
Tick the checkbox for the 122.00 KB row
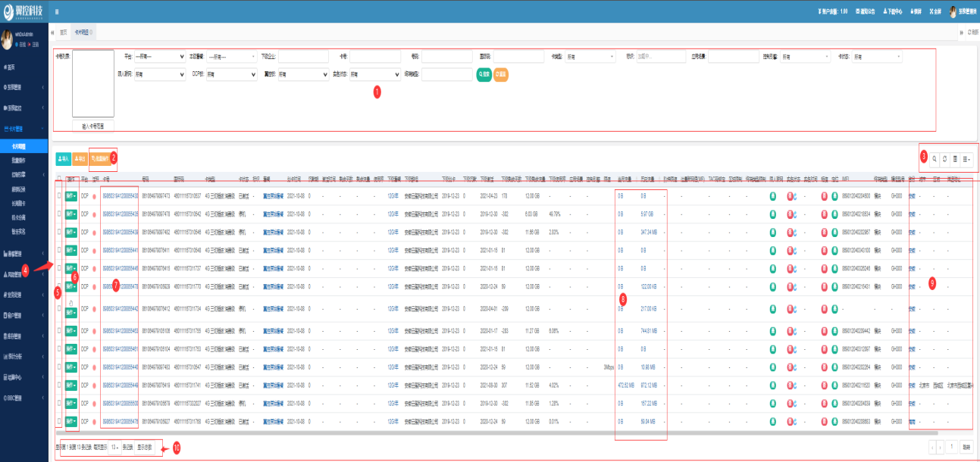pyautogui.click(x=60, y=287)
